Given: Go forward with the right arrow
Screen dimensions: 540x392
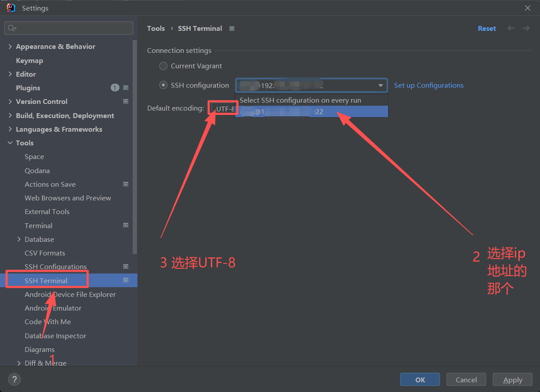Looking at the screenshot, I should pos(526,28).
